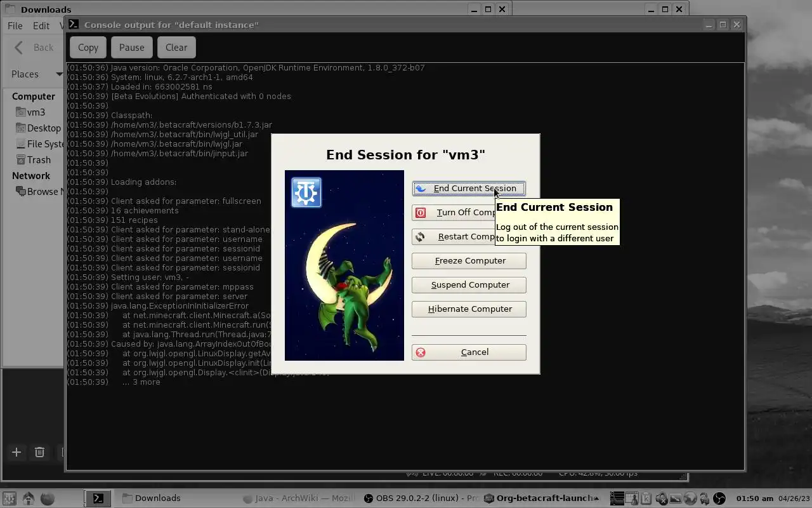Switch to OBS 29.0.2-2 taskbar entry
Image resolution: width=812 pixels, height=508 pixels.
click(421, 498)
